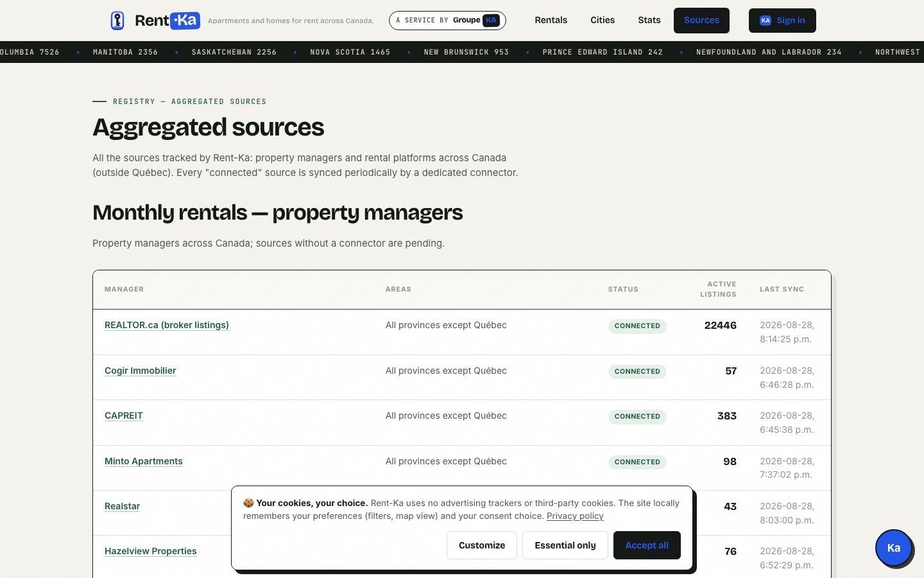Open the Stats menu item
Image resolution: width=924 pixels, height=578 pixels.
tap(649, 21)
